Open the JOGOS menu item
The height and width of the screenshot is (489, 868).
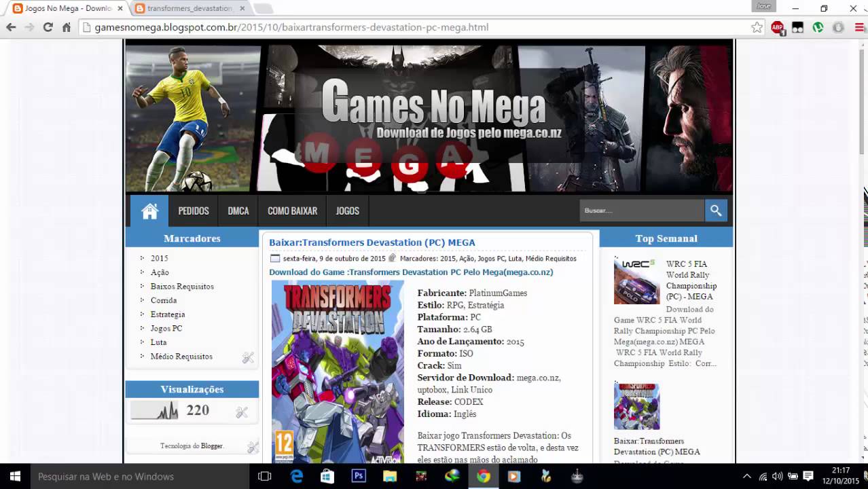click(347, 211)
